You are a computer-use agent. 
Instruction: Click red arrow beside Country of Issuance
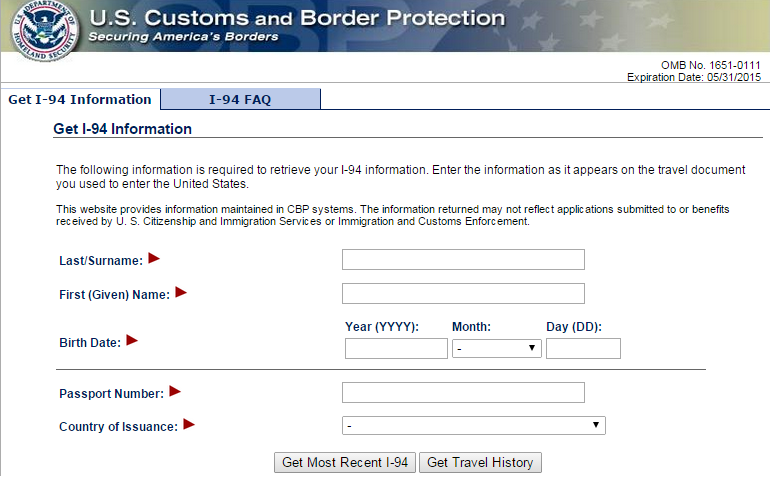click(189, 424)
